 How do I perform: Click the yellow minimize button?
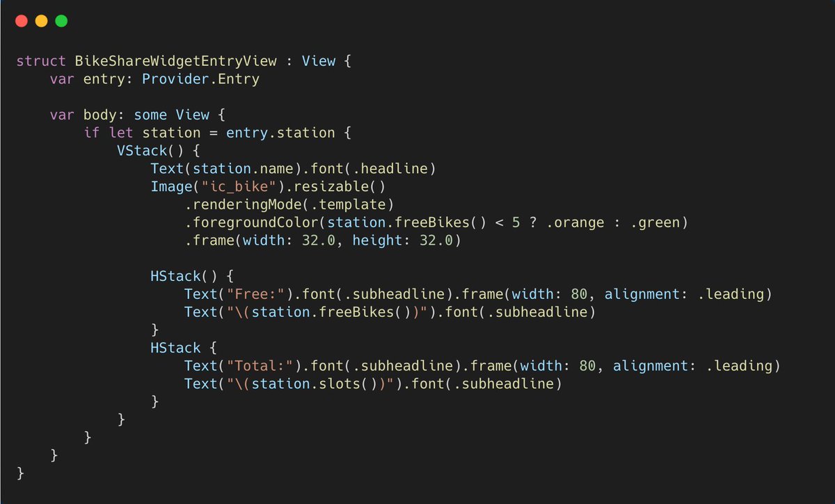[x=42, y=21]
